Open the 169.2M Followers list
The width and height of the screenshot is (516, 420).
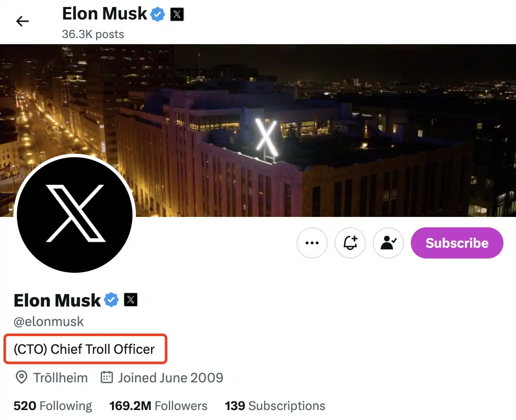158,406
